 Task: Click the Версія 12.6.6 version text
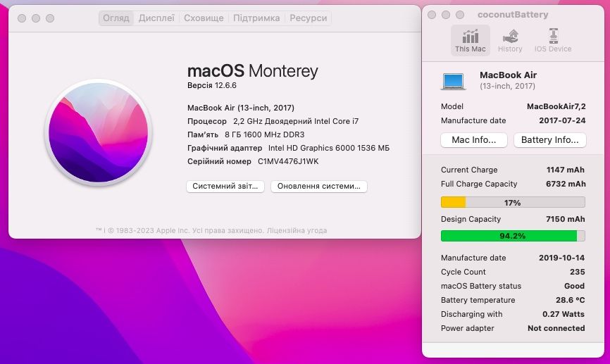(x=211, y=86)
